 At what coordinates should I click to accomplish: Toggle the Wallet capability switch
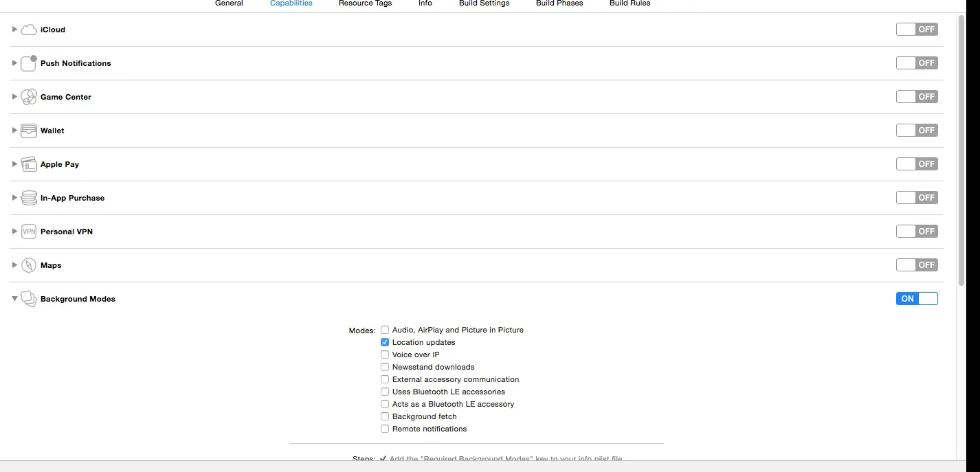click(x=917, y=131)
